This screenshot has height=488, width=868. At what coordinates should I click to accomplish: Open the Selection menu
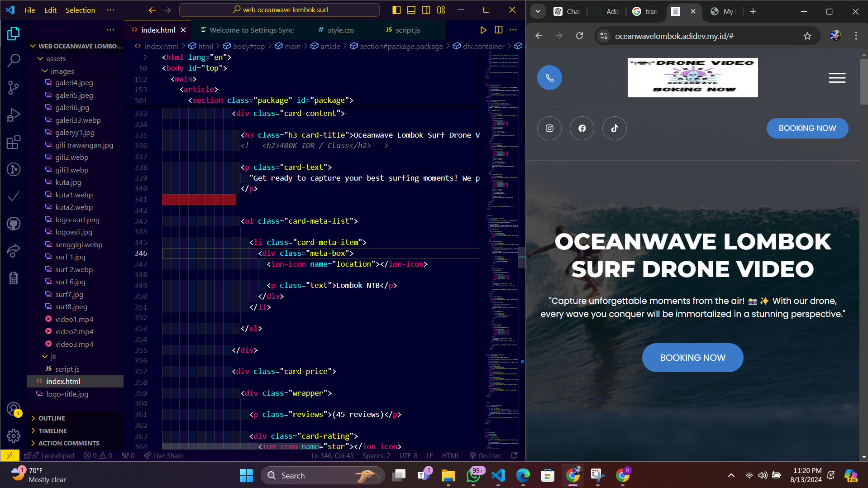coord(80,10)
